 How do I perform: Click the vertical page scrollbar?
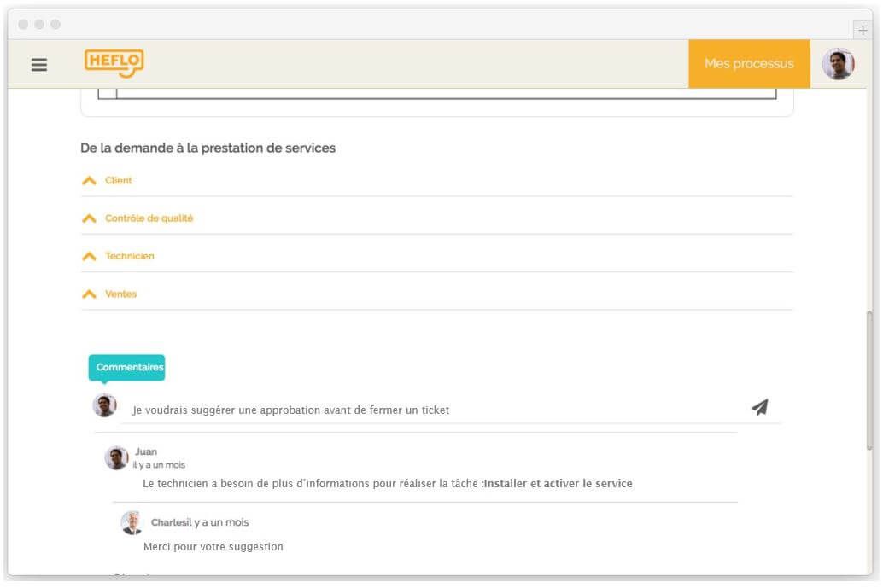coord(869,380)
